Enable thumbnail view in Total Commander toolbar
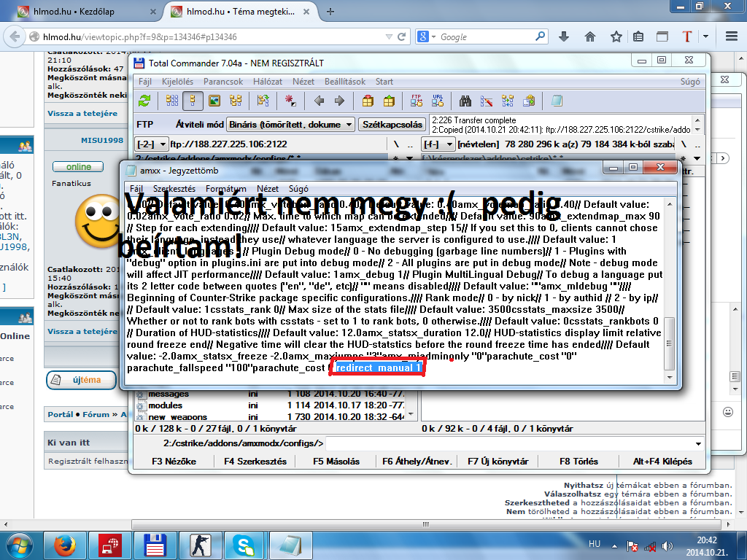Viewport: 747px width, 560px height. point(214,101)
